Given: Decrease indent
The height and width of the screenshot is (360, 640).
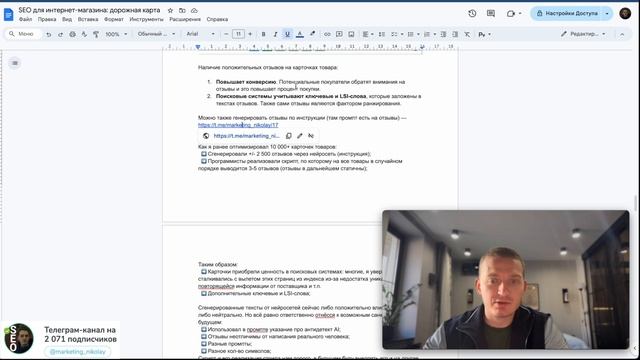Looking at the screenshot, I should (x=443, y=34).
